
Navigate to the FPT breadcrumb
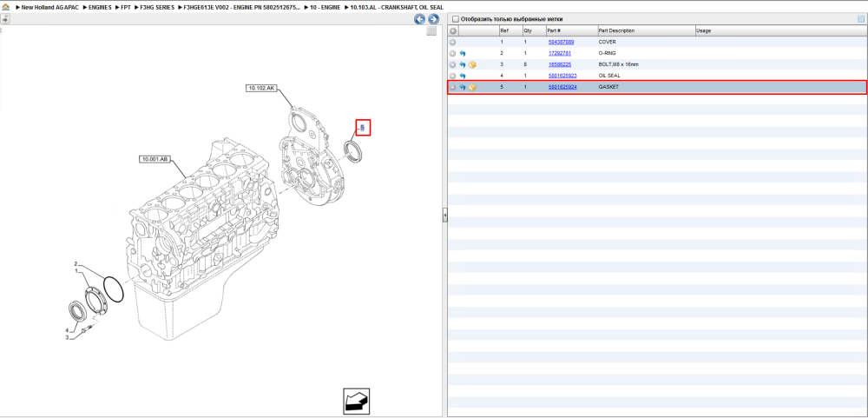(126, 8)
